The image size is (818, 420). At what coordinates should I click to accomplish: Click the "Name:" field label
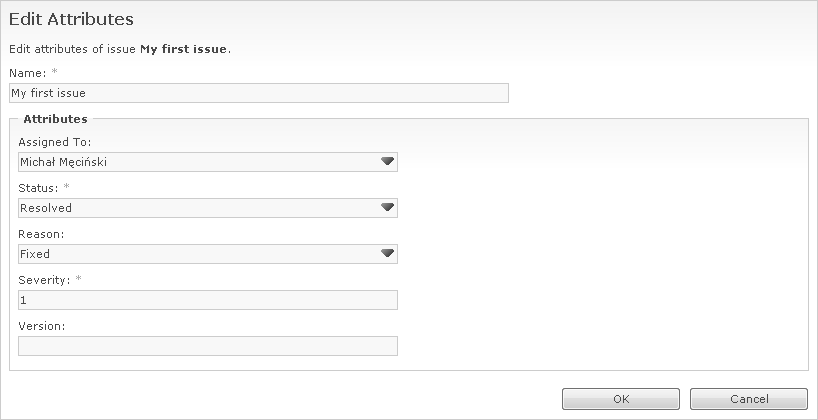click(27, 73)
